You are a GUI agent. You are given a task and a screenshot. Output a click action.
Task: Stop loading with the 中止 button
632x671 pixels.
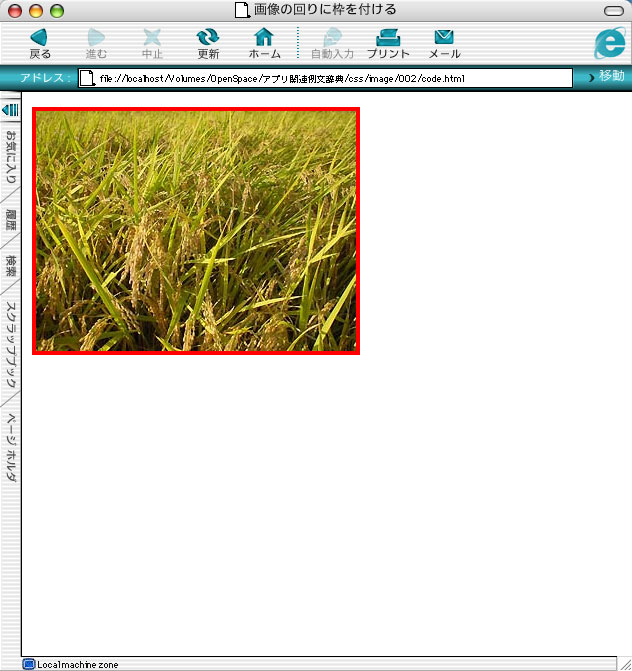152,43
